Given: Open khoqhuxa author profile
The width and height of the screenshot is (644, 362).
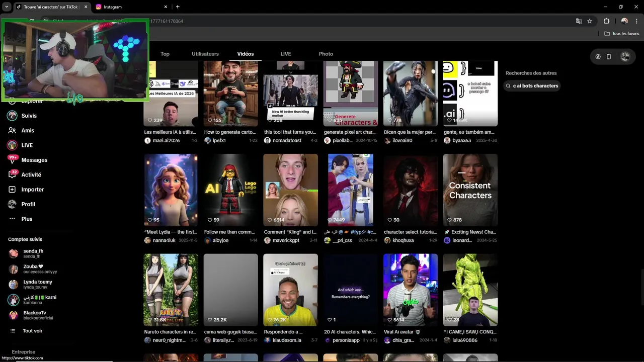Looking at the screenshot, I should (403, 240).
